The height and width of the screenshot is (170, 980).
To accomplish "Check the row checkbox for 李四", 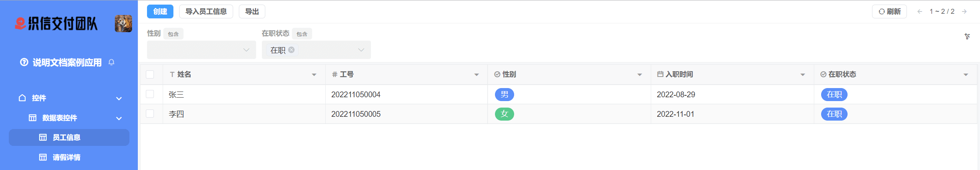I will point(150,114).
